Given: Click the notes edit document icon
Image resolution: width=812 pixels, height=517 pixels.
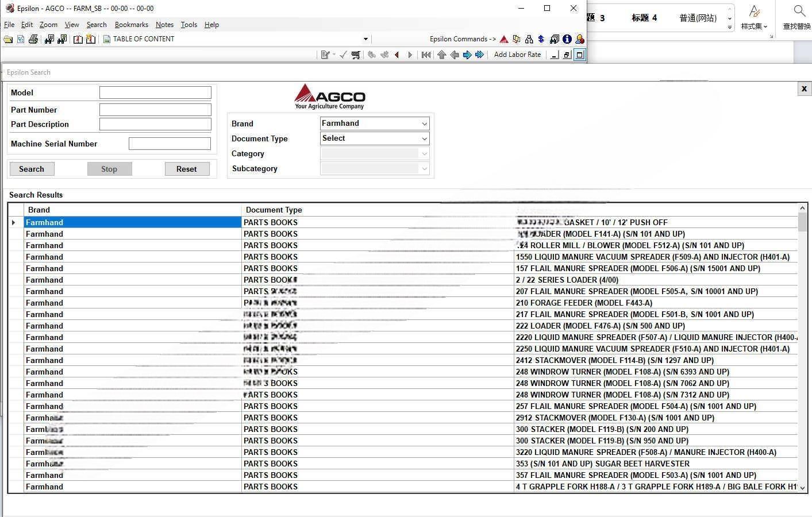Looking at the screenshot, I should pos(325,55).
